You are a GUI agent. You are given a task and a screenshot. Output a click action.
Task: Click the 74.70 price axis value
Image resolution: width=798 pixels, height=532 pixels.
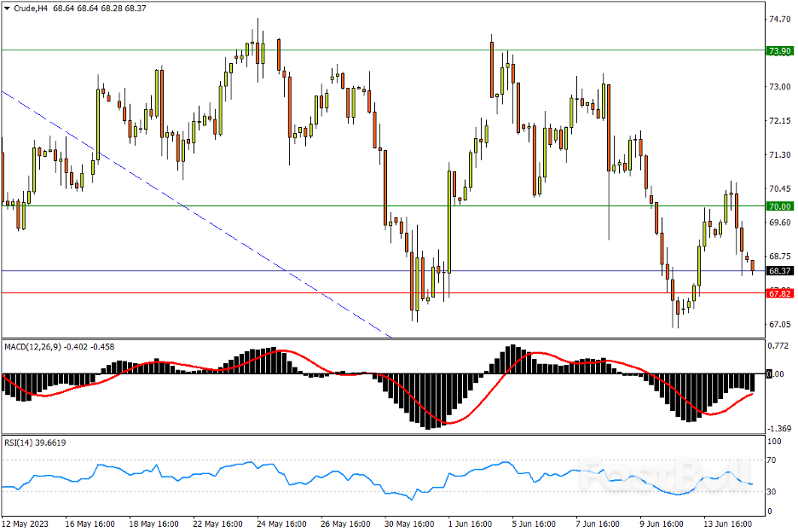[780, 20]
